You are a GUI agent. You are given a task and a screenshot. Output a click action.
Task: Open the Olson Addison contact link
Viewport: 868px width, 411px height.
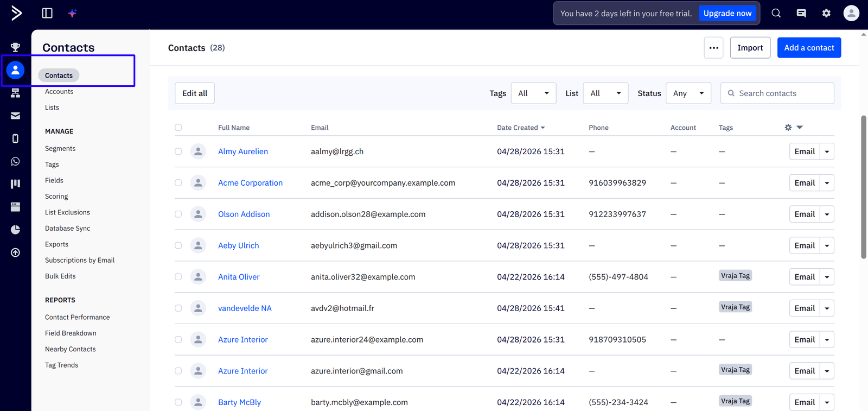[x=244, y=214]
